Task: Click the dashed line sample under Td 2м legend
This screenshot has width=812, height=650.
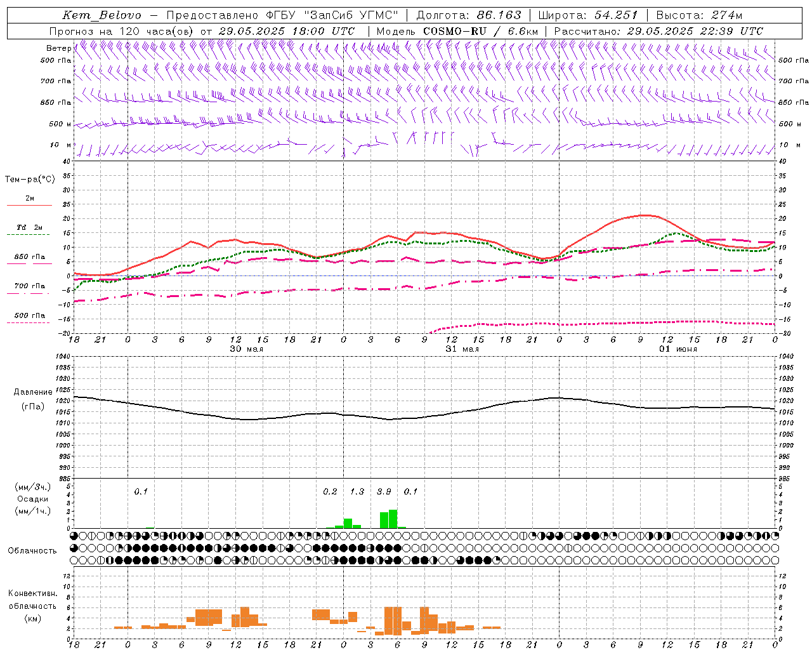Action: (29, 234)
